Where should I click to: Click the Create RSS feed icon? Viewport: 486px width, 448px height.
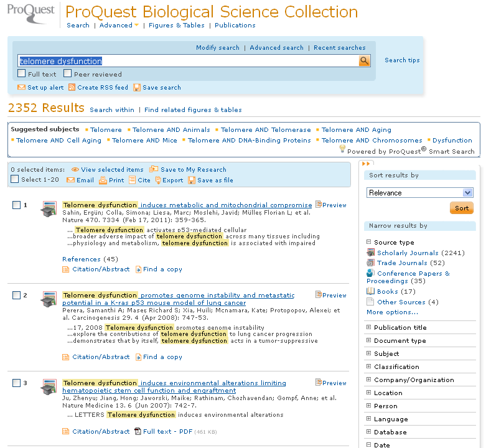point(72,87)
